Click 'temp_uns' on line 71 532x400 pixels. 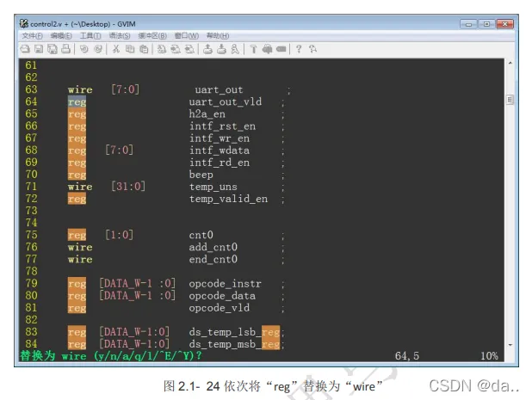click(213, 187)
